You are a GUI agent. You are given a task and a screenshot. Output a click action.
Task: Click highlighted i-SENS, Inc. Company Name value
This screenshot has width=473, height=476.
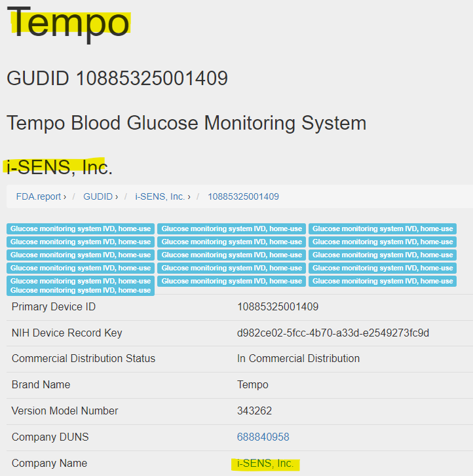(x=265, y=464)
